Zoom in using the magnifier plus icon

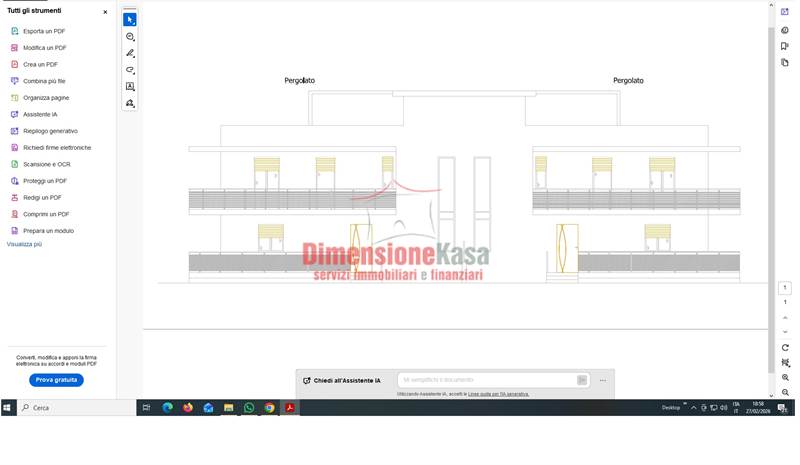pyautogui.click(x=785, y=378)
